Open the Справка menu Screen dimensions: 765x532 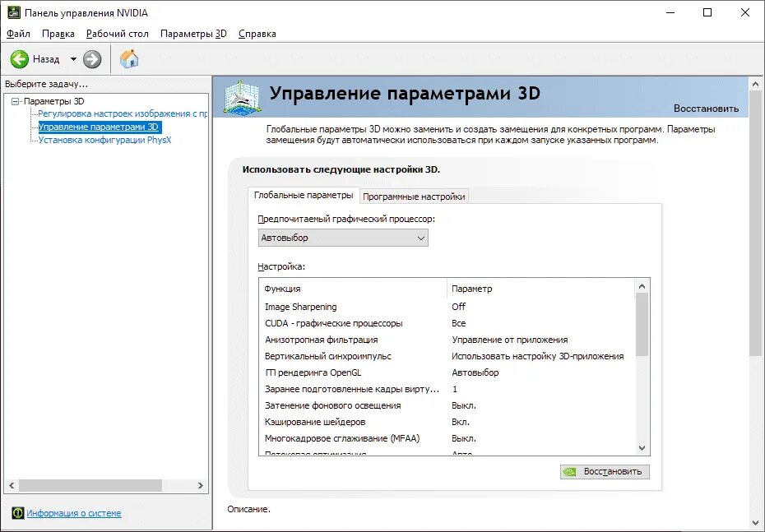coord(257,34)
